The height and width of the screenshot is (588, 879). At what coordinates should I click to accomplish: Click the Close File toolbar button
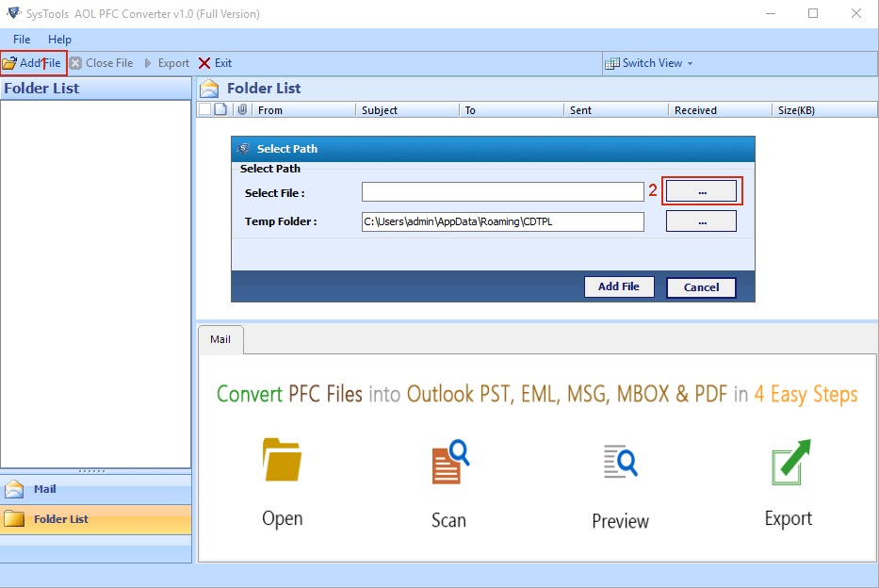point(102,63)
